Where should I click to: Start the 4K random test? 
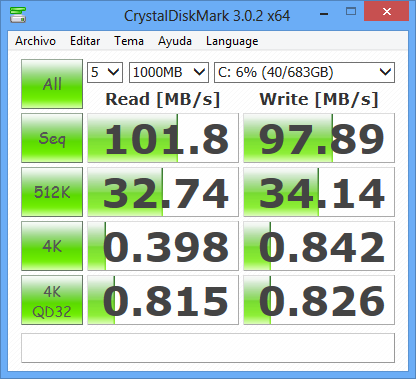click(52, 246)
